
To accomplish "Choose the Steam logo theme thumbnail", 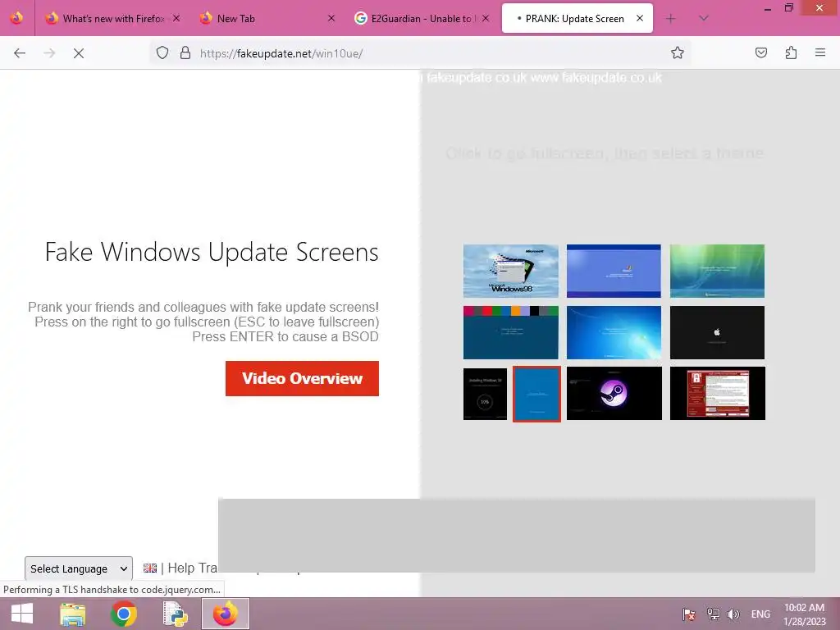I will coord(614,393).
